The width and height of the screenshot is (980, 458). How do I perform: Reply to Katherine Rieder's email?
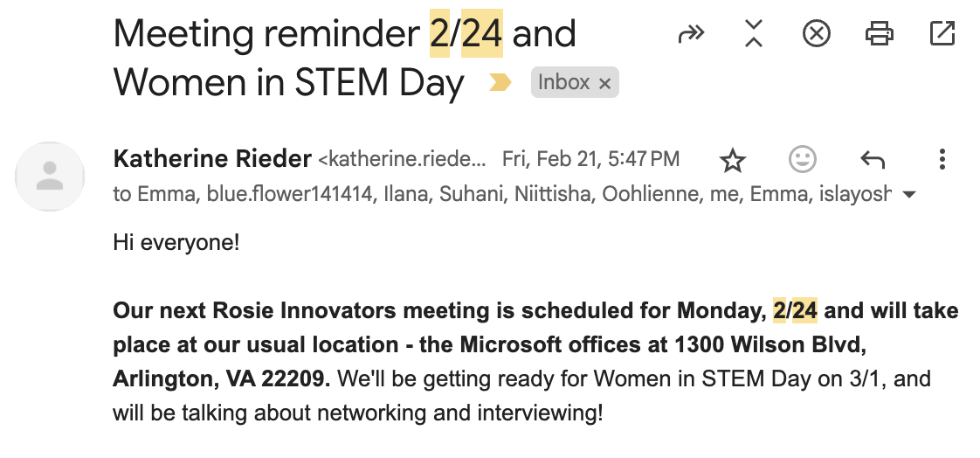coord(872,159)
